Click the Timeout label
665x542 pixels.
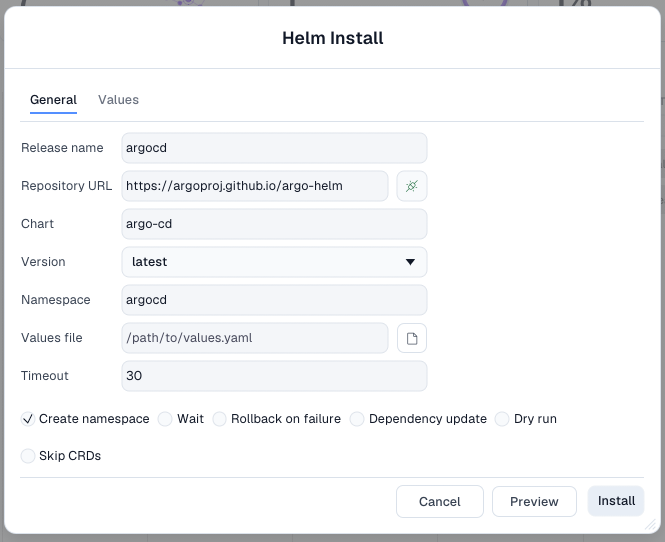point(45,376)
